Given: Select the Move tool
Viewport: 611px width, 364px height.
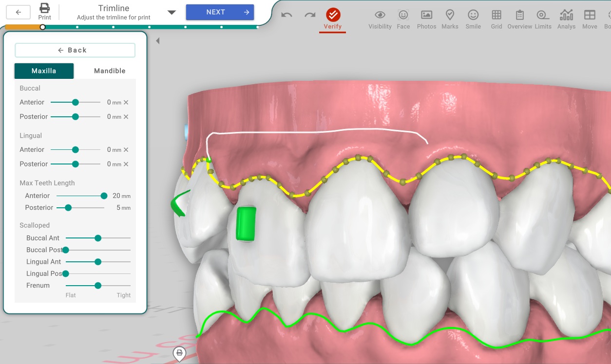Looking at the screenshot, I should (x=590, y=19).
